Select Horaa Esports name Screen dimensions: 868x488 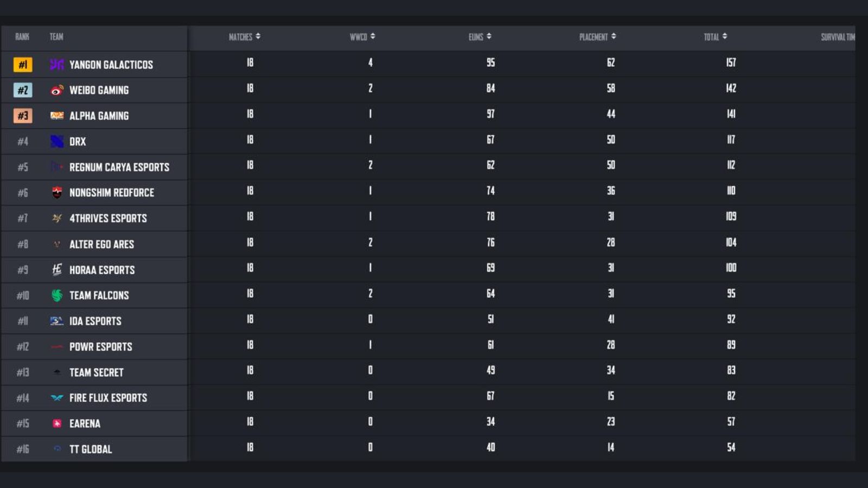click(102, 269)
